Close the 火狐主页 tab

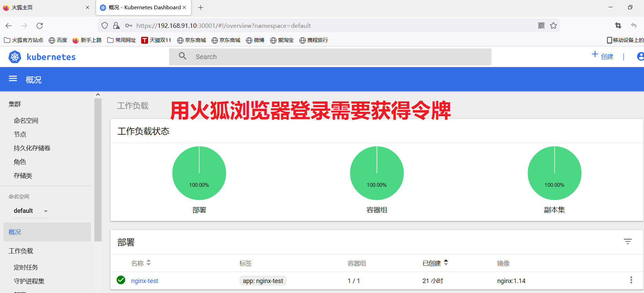pyautogui.click(x=87, y=7)
